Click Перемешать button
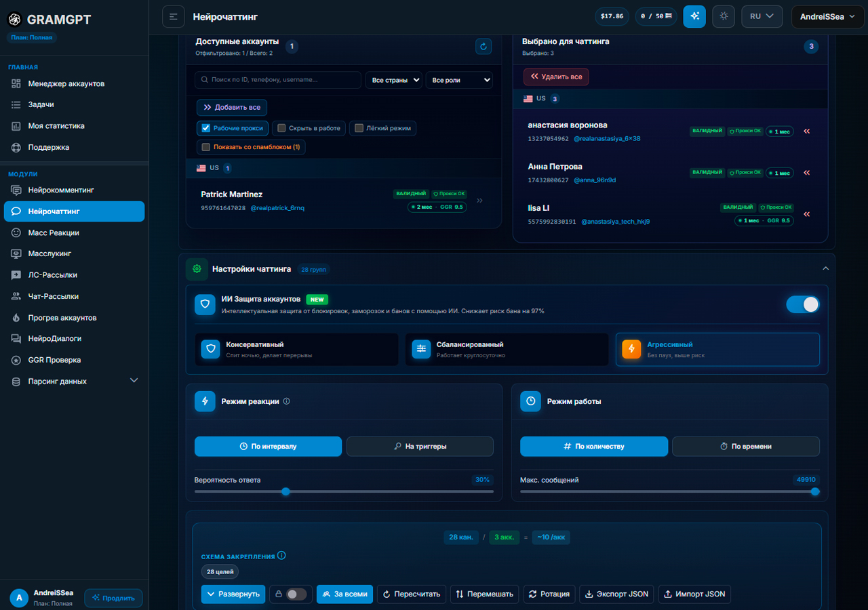868x610 pixels. coord(484,594)
